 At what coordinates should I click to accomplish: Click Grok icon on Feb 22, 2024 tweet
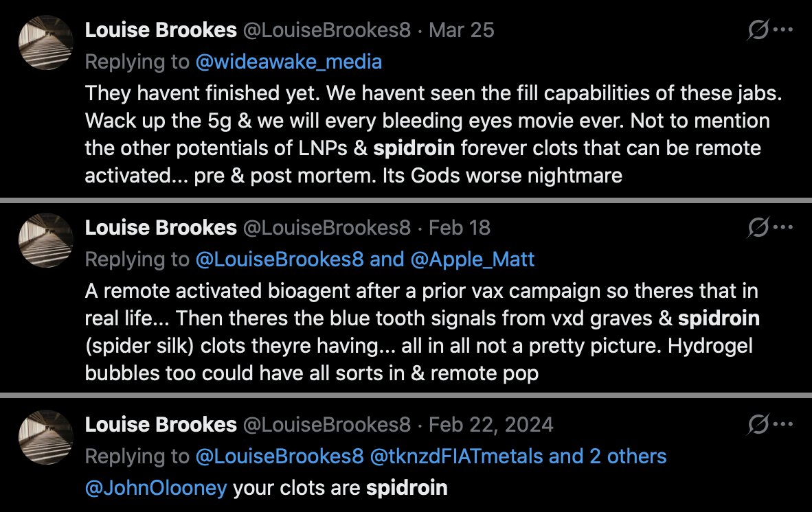click(758, 424)
